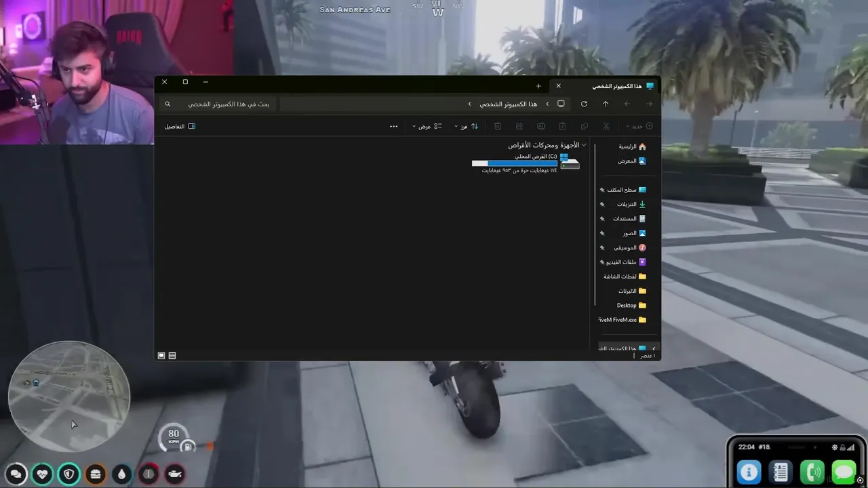Open the View (عرض) dropdown
This screenshot has width=868, height=488.
(427, 126)
